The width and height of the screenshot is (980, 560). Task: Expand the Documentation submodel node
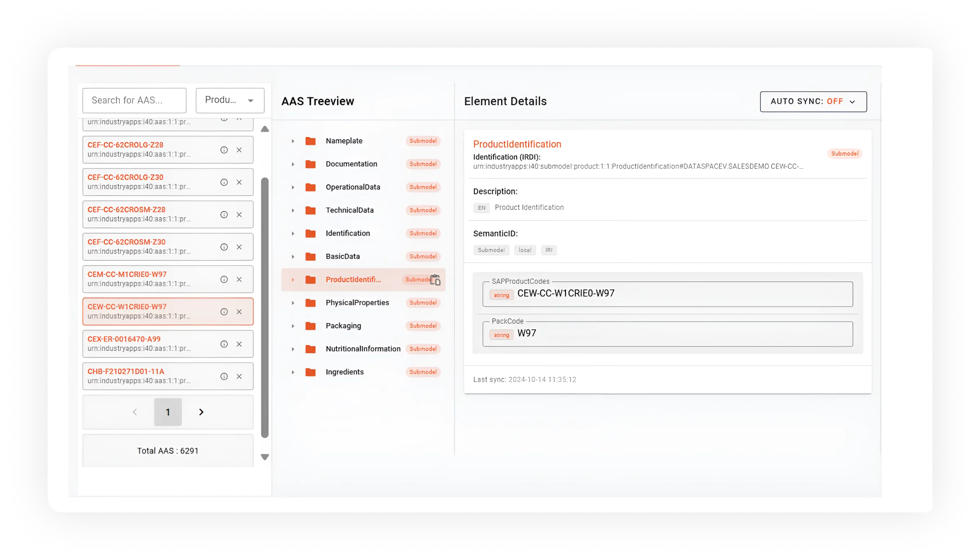[293, 164]
